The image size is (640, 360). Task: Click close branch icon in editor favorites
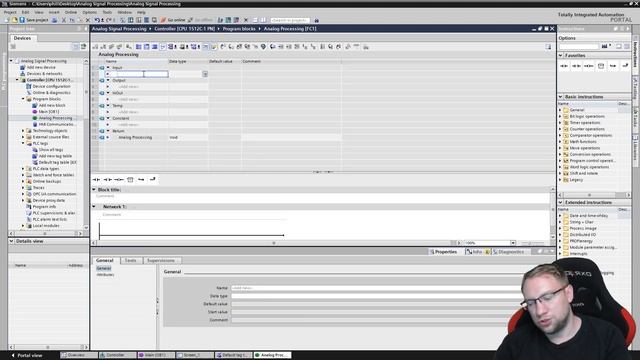coord(153,180)
